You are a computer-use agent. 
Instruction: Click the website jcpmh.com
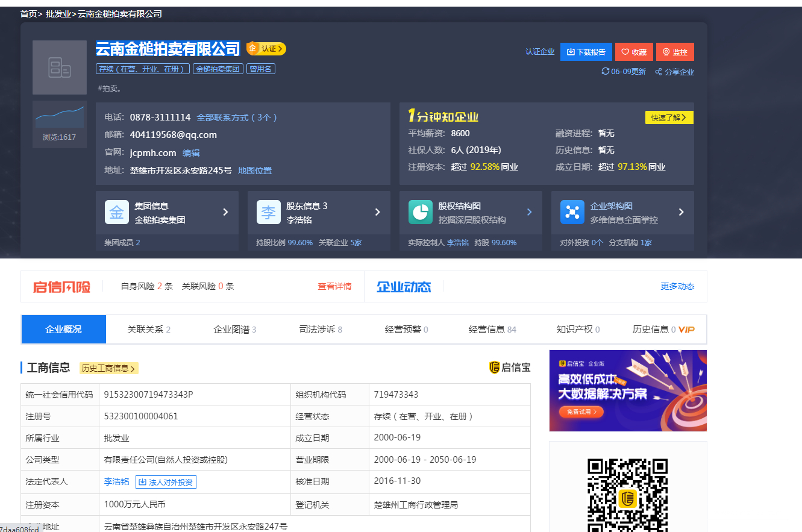(153, 153)
